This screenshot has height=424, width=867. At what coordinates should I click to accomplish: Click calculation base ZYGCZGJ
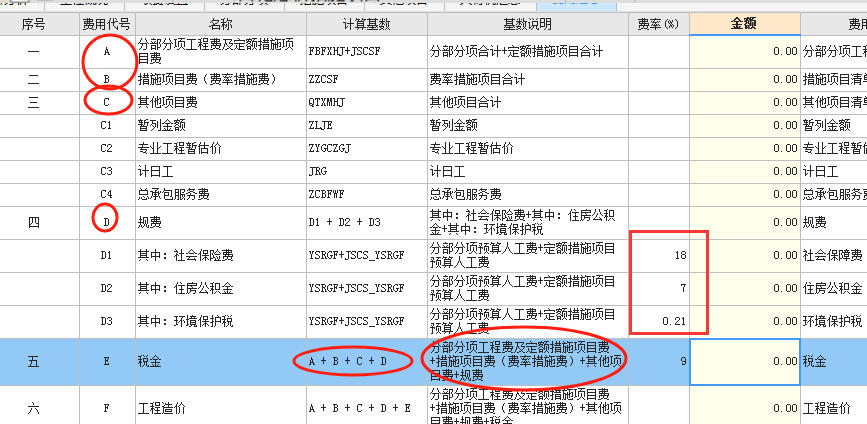pyautogui.click(x=367, y=149)
